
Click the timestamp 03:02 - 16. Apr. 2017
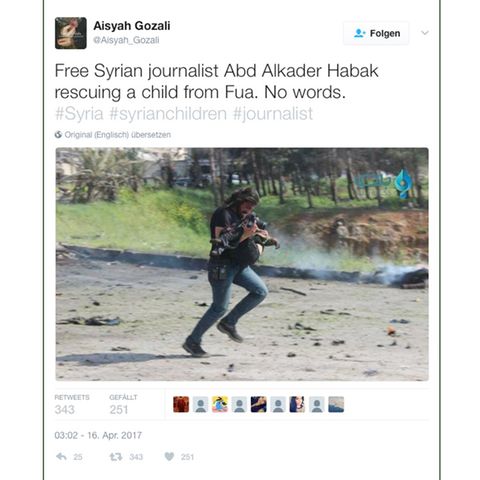pyautogui.click(x=98, y=435)
